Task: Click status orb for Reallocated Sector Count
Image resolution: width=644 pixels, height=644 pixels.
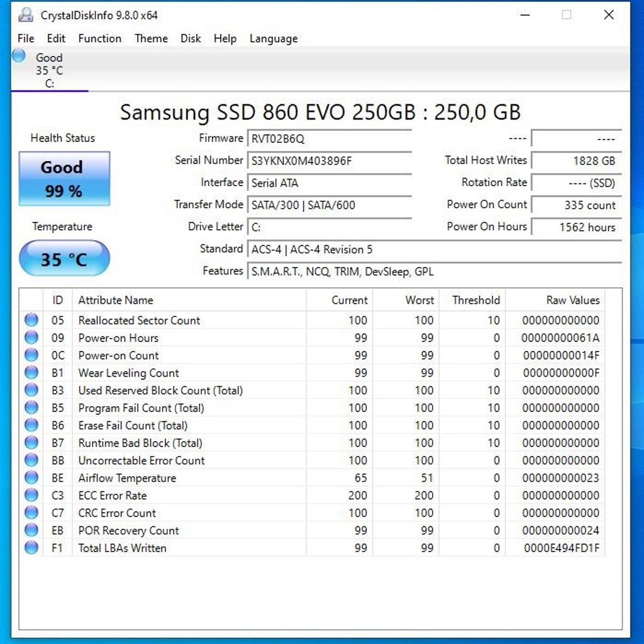Action: tap(31, 319)
